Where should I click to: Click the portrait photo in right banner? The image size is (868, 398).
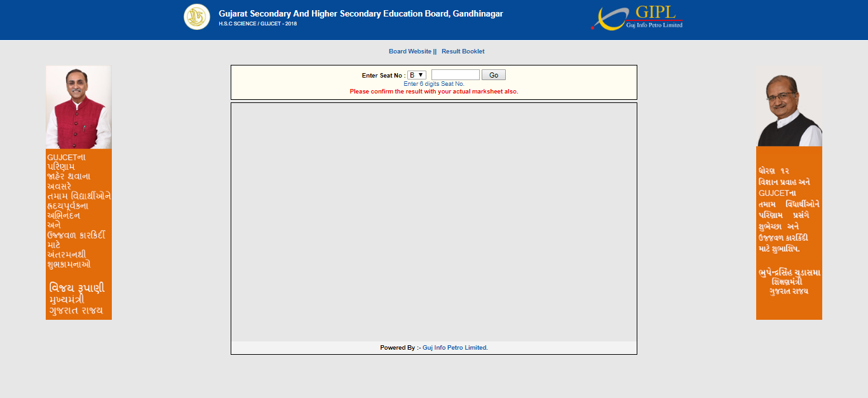[789, 107]
